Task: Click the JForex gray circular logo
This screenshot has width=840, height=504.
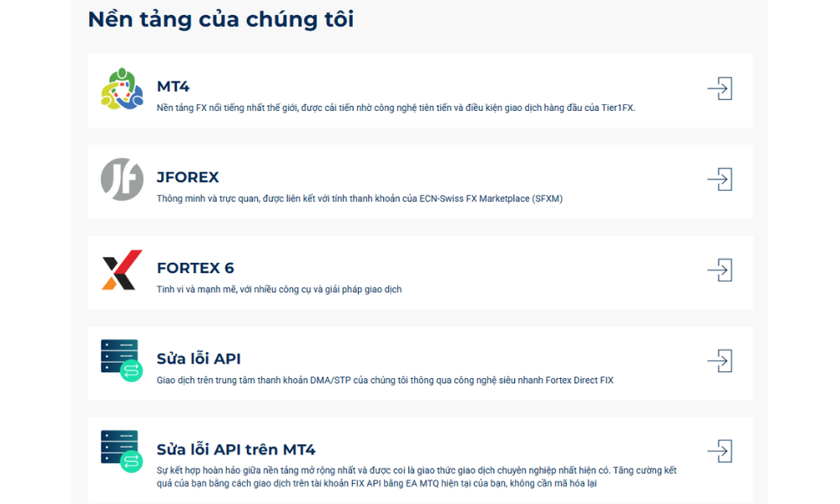Action: (x=122, y=179)
